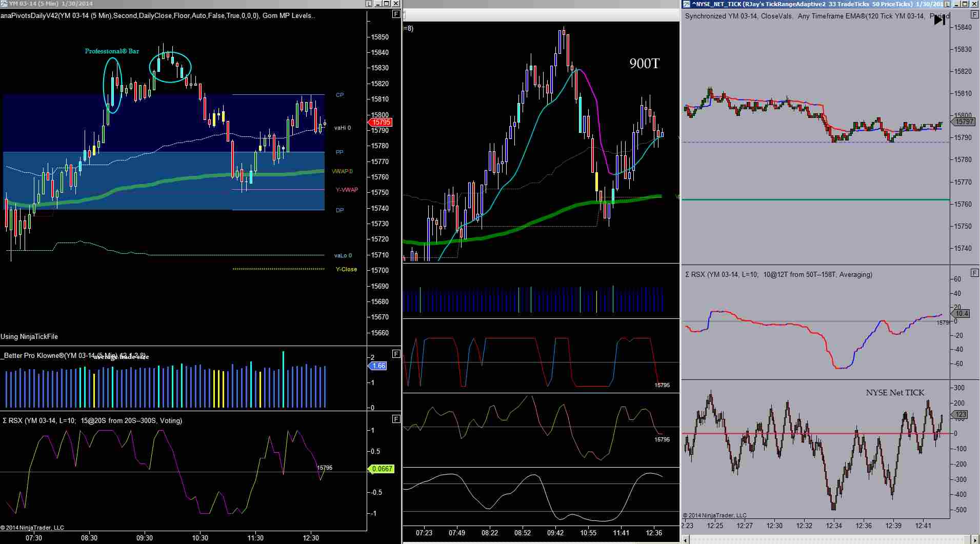Viewport: 980px width, 544px height.
Task: Click the anaPivotsDailyV42 indicator label
Action: point(157,15)
